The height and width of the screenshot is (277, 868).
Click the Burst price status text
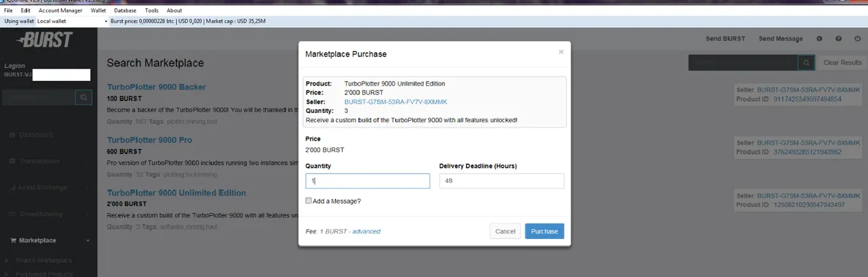pyautogui.click(x=188, y=21)
